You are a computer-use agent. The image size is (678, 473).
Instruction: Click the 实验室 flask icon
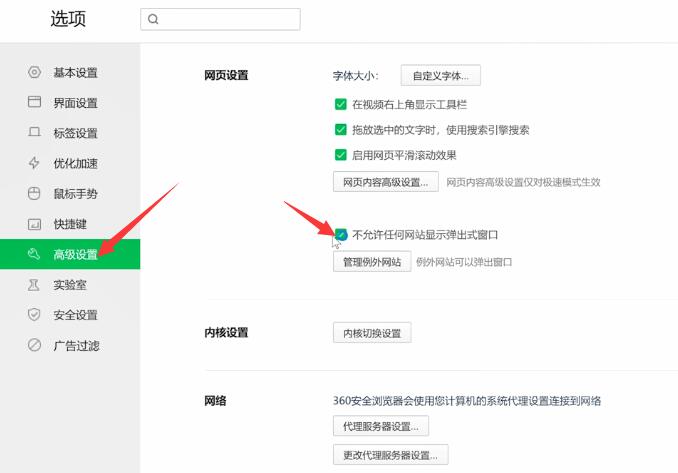[x=34, y=284]
